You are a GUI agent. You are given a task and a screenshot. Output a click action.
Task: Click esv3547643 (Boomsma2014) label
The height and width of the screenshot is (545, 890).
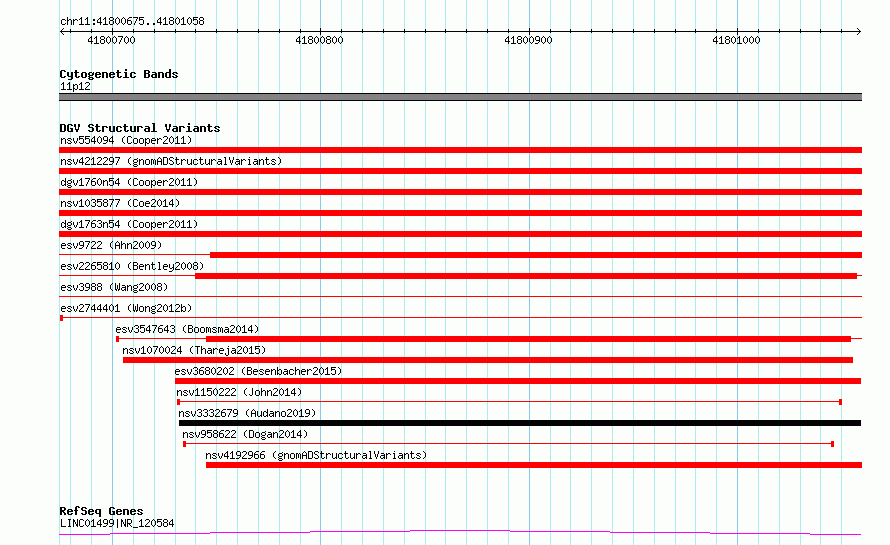point(187,329)
